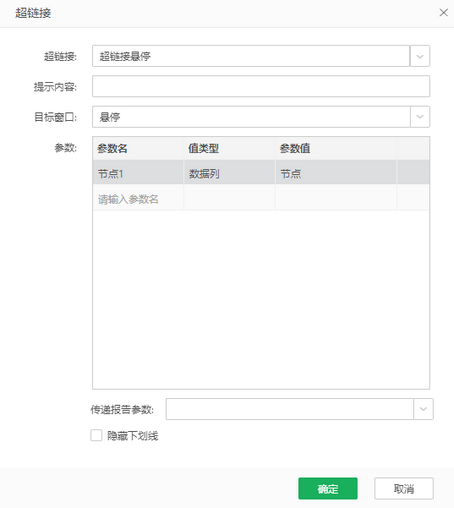The width and height of the screenshot is (454, 508).
Task: Click the 悬停 target window field
Action: [x=251, y=117]
